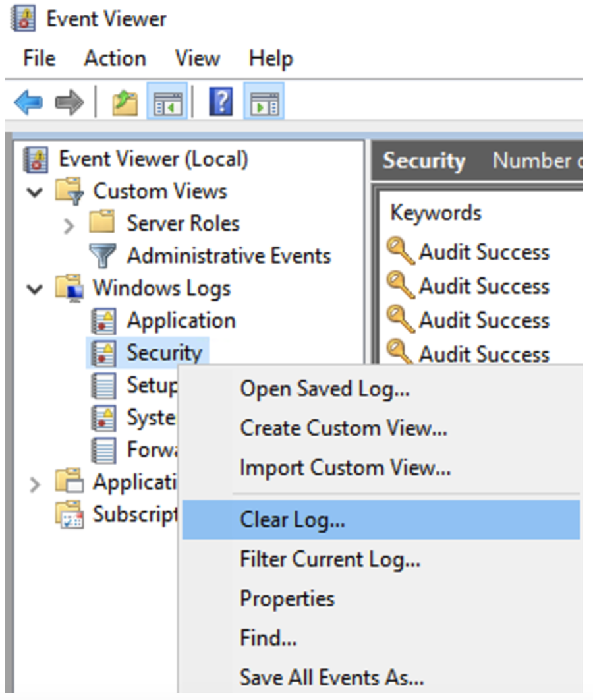Click key icon of fourth Audit Success row
The width and height of the screenshot is (593, 700).
click(400, 351)
